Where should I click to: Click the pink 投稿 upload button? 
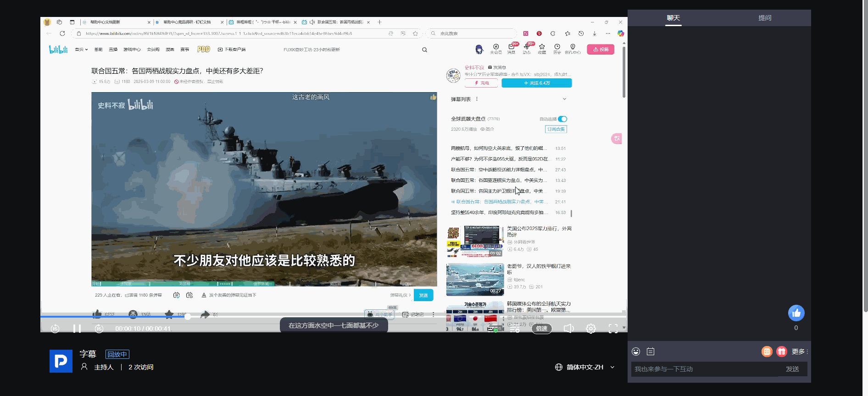pos(601,49)
